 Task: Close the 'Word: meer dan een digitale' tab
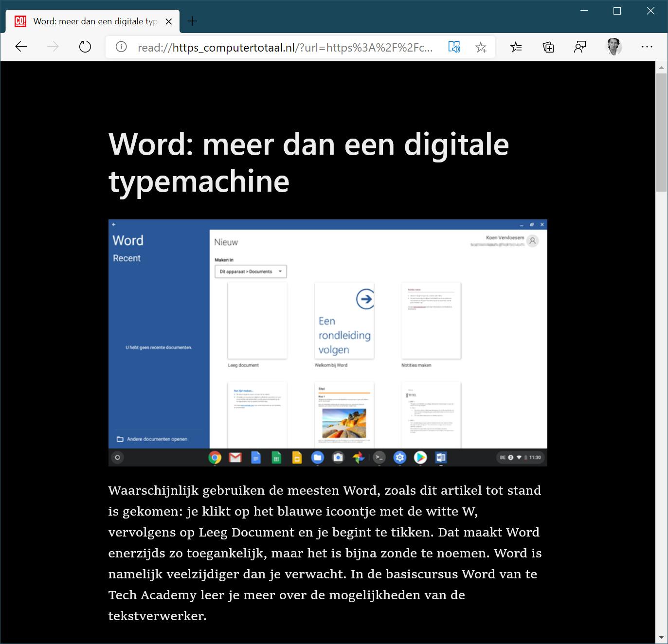click(169, 21)
